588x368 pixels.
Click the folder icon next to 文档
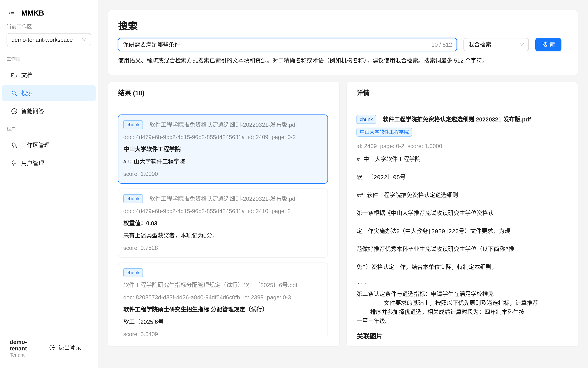(14, 75)
